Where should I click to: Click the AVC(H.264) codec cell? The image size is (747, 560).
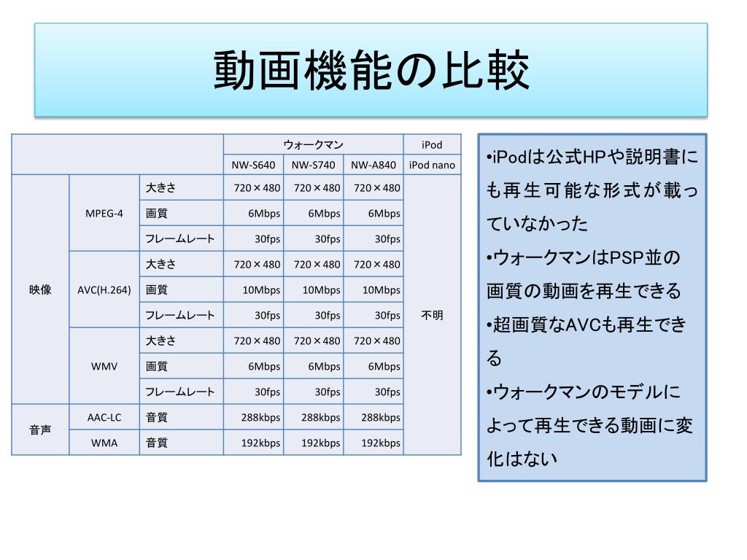click(x=104, y=289)
